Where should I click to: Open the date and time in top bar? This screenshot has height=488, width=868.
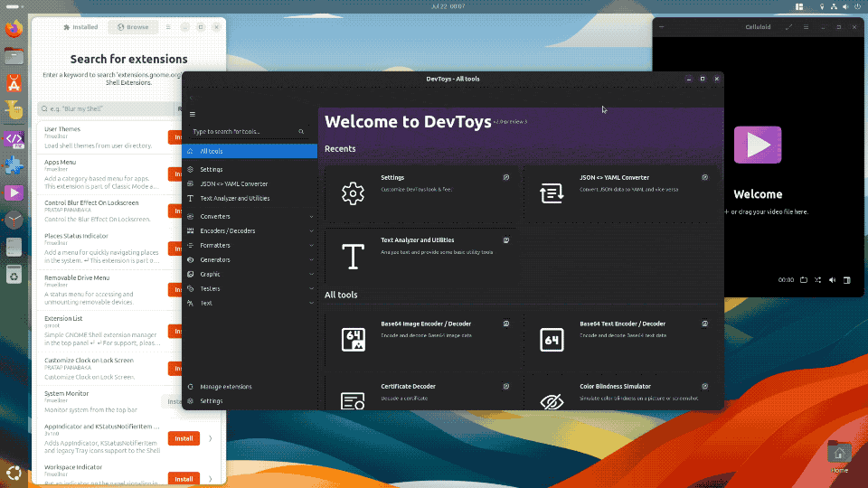point(448,6)
